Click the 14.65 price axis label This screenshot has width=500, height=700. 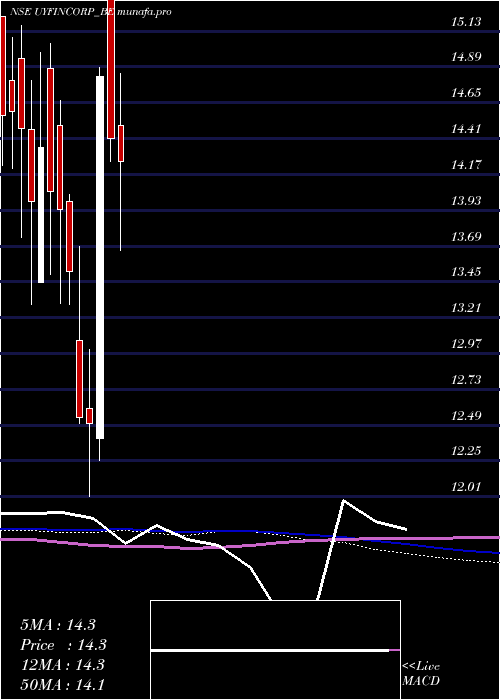point(466,93)
